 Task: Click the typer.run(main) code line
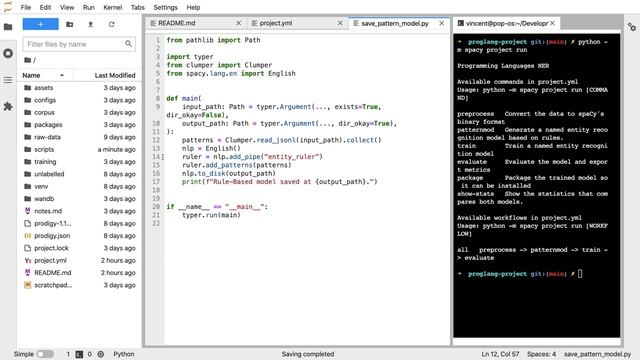tap(211, 215)
